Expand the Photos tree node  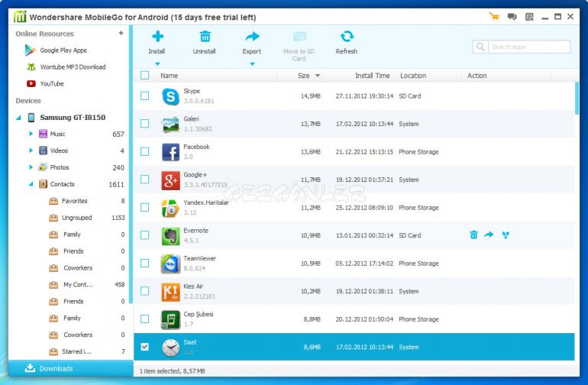(x=31, y=167)
